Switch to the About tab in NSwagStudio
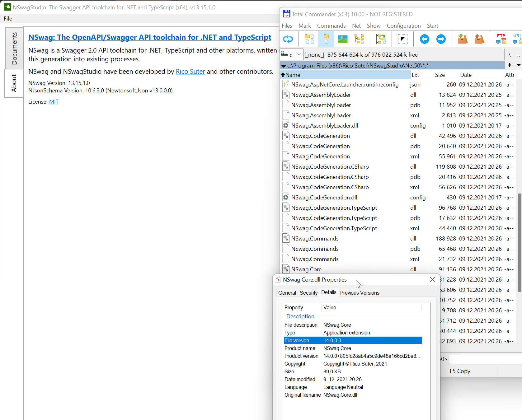 coord(14,83)
